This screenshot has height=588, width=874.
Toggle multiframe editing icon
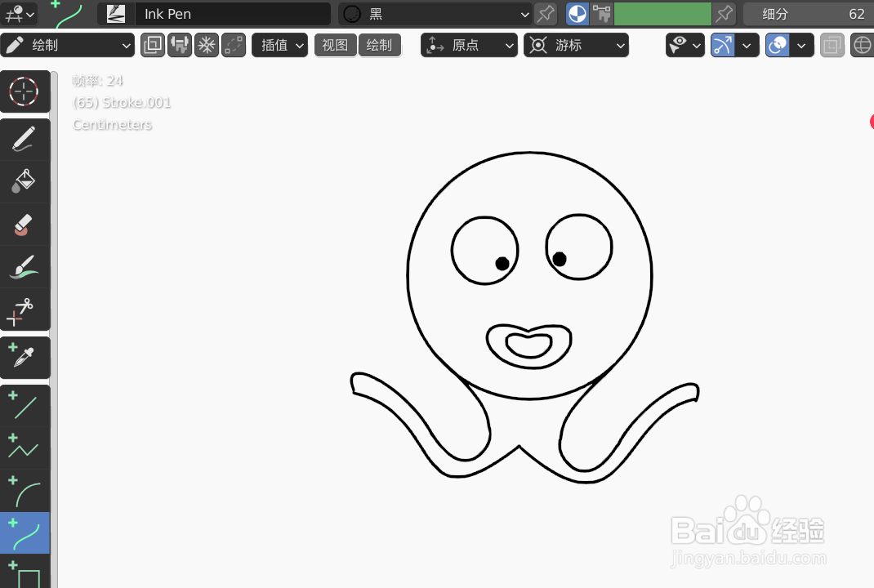[x=152, y=45]
